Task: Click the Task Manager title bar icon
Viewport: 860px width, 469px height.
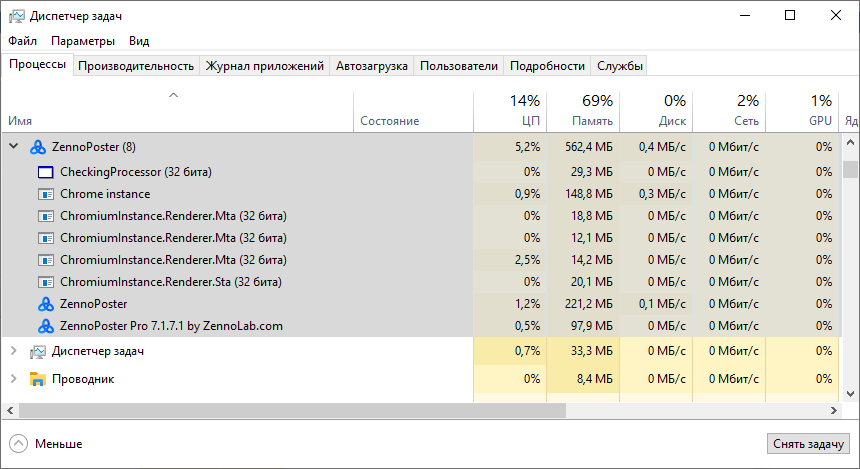Action: coord(16,16)
